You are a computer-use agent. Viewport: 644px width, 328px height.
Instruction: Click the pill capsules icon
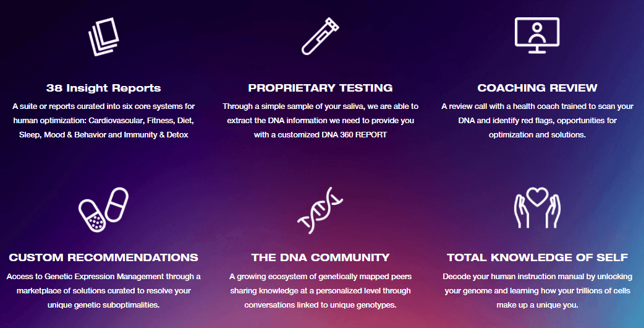pos(103,210)
